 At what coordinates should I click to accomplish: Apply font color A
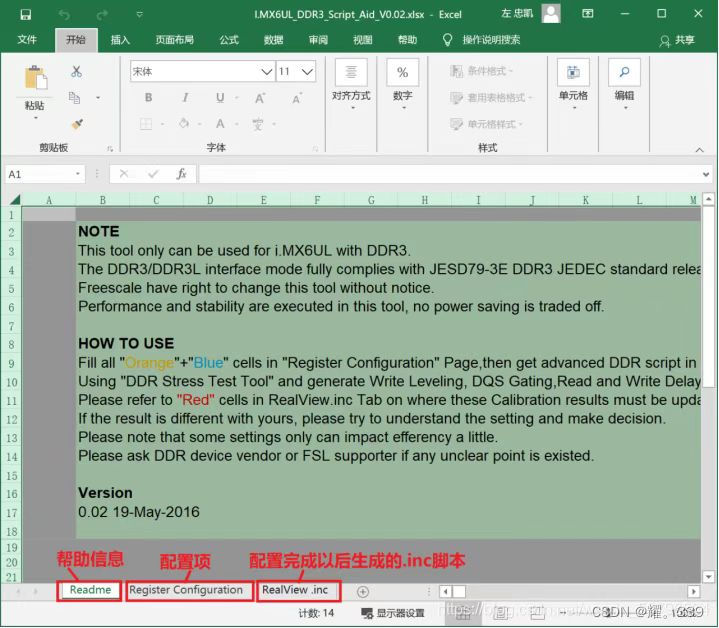click(x=220, y=124)
